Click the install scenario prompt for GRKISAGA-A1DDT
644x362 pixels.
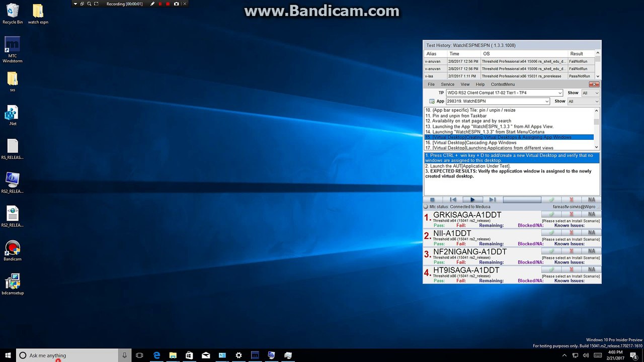point(571,221)
